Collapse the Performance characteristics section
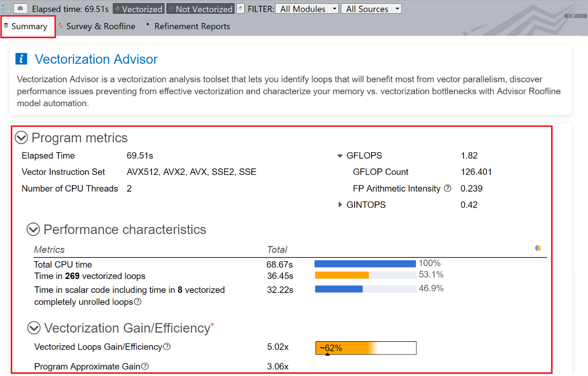The width and height of the screenshot is (588, 376). pyautogui.click(x=33, y=229)
